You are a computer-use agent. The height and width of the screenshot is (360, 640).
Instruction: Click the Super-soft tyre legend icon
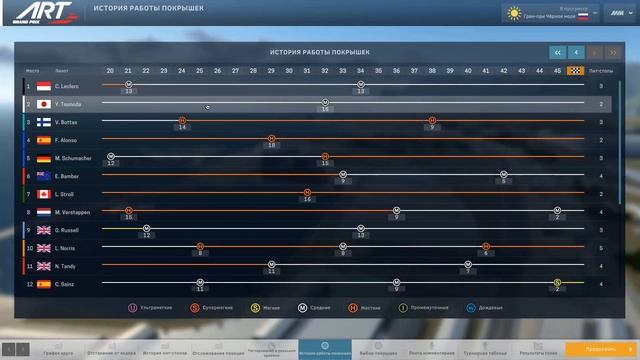coord(195,308)
